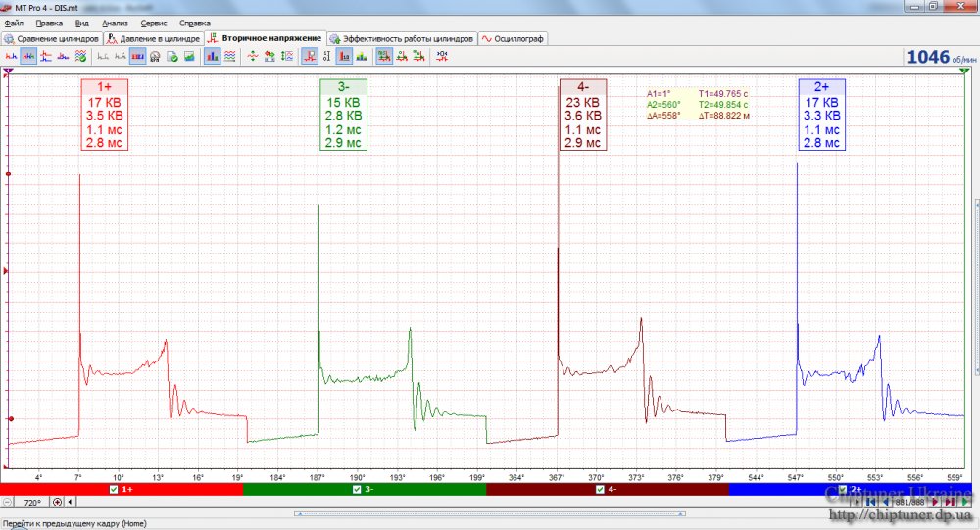Click the red-green swap arrows icon
This screenshot has height=530, width=980.
coord(270,56)
